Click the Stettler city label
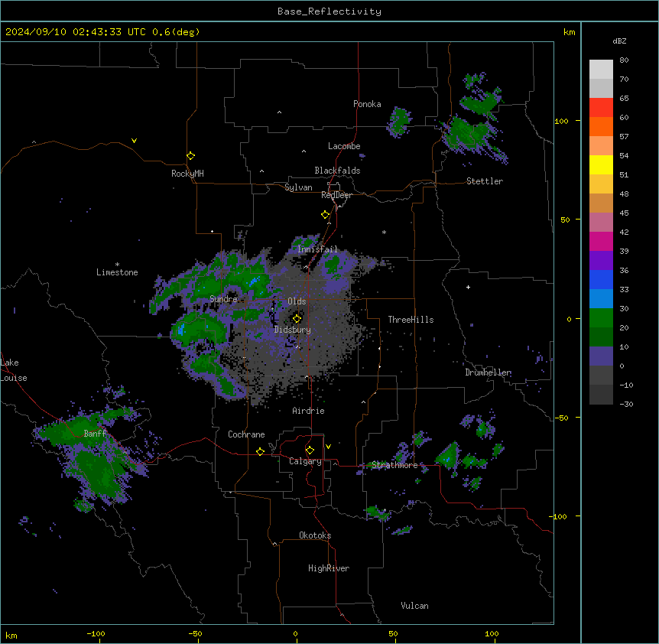 click(485, 181)
